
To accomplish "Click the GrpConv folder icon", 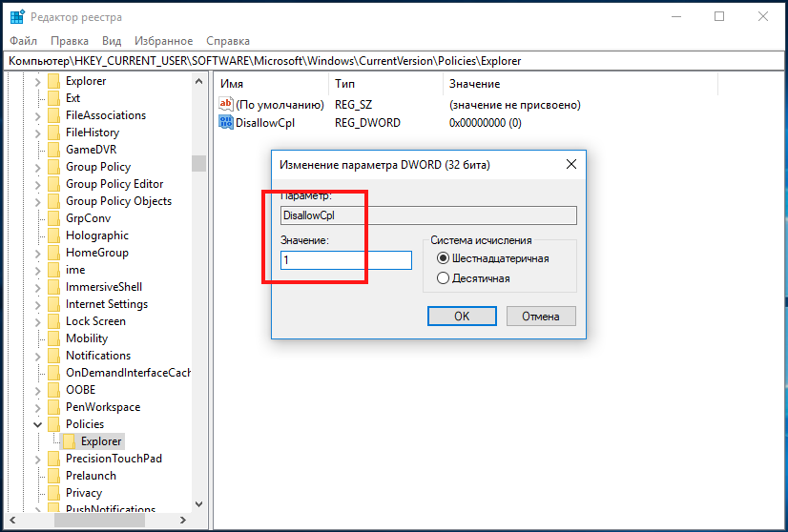I will pyautogui.click(x=53, y=218).
